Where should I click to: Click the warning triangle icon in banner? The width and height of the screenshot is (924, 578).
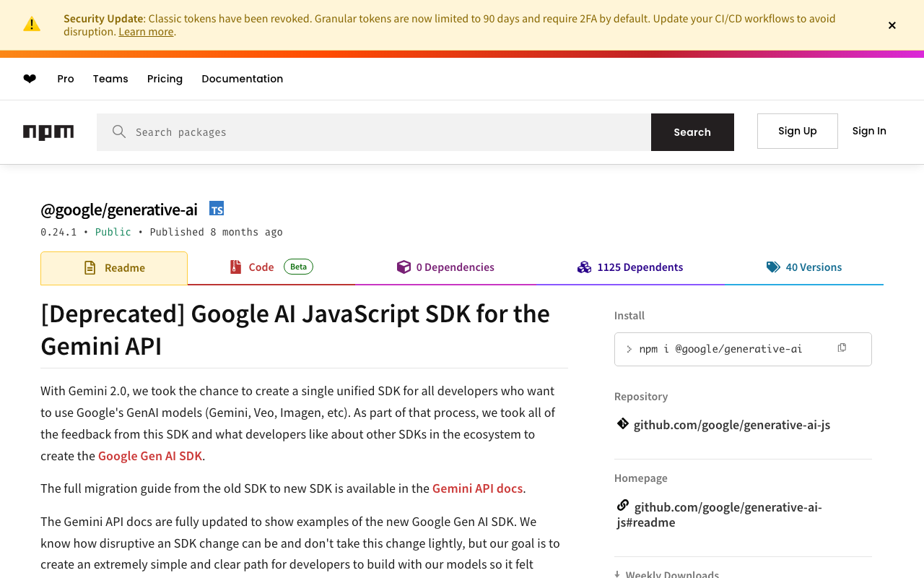click(x=32, y=25)
